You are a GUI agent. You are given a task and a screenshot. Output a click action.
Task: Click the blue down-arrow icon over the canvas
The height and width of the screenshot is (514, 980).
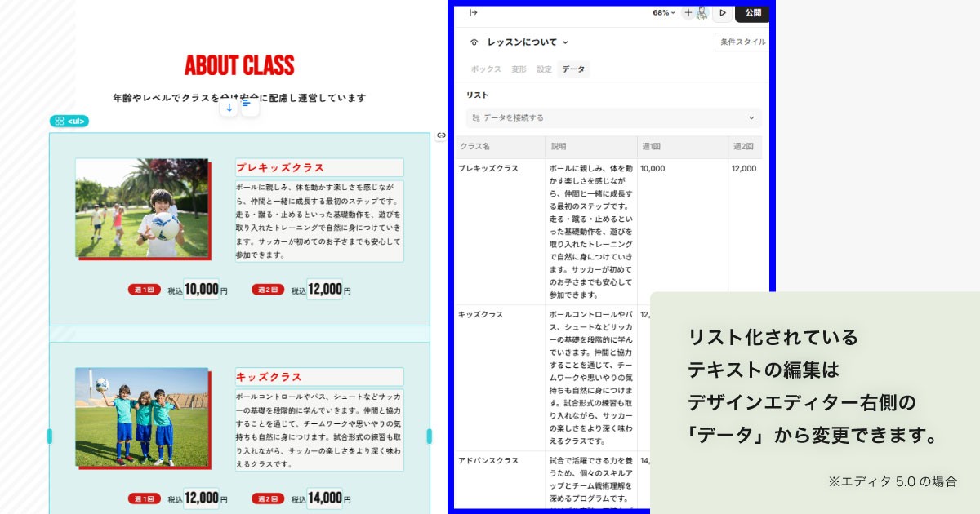point(229,107)
